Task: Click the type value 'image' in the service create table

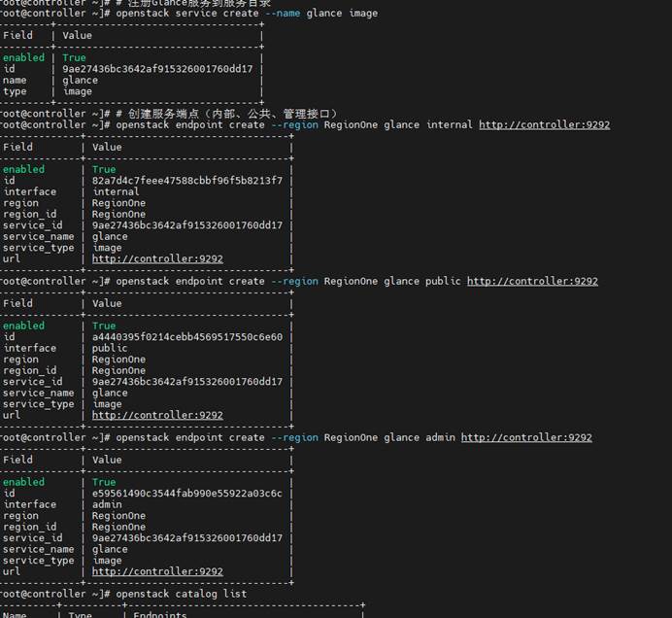Action: pyautogui.click(x=77, y=91)
